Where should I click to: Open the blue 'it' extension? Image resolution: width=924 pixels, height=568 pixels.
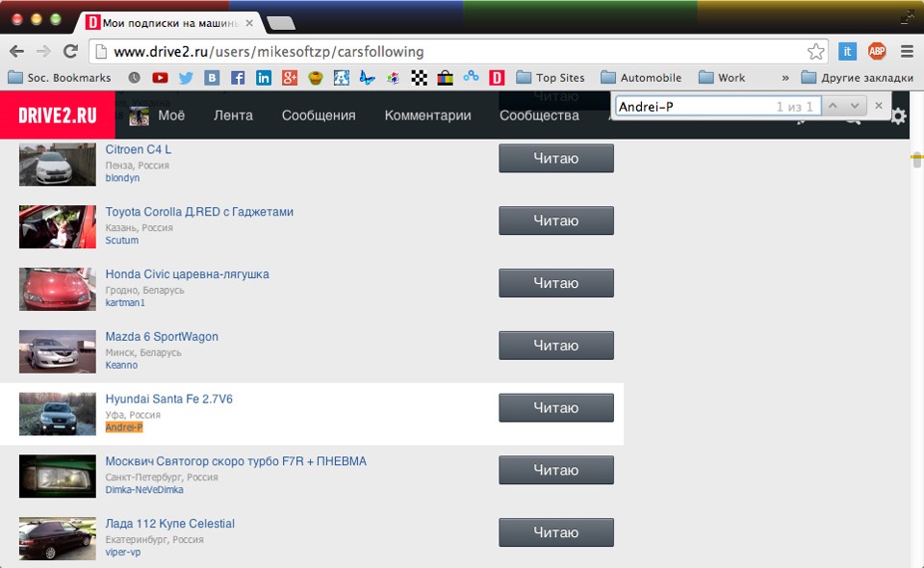click(847, 52)
